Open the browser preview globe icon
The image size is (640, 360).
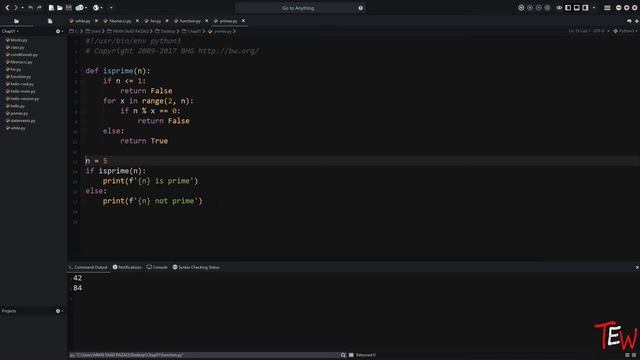click(96, 8)
